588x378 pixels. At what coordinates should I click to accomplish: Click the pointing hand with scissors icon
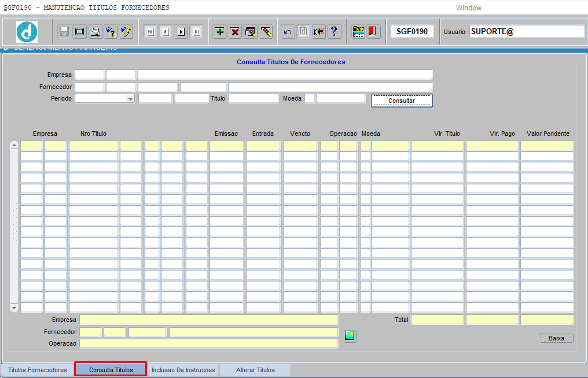coord(319,31)
